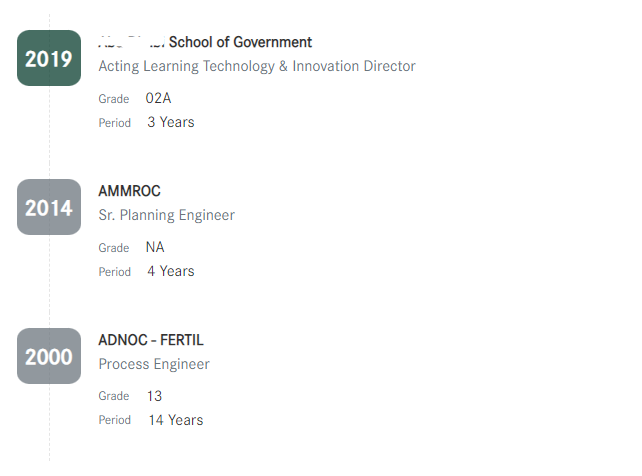The image size is (642, 476).
Task: Click the 02A grade value
Action: click(x=158, y=98)
